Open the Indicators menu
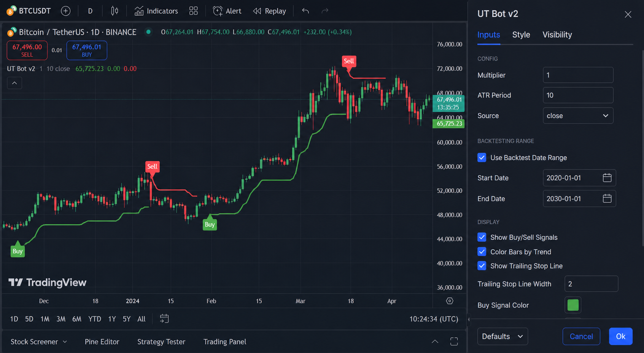 click(x=156, y=11)
